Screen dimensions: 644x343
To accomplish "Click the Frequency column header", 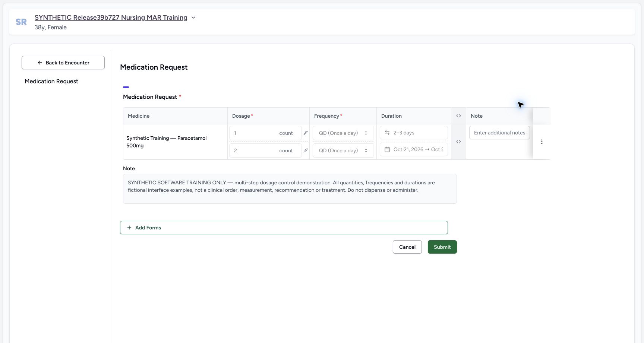I will (x=343, y=116).
